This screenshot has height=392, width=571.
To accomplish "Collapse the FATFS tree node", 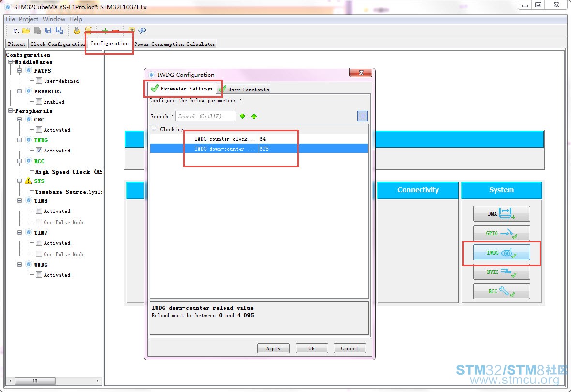I will 20,70.
